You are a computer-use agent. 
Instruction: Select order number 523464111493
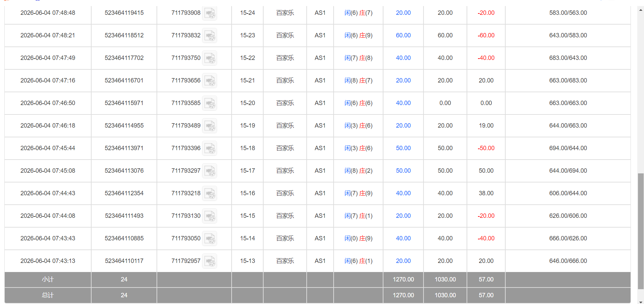click(124, 216)
